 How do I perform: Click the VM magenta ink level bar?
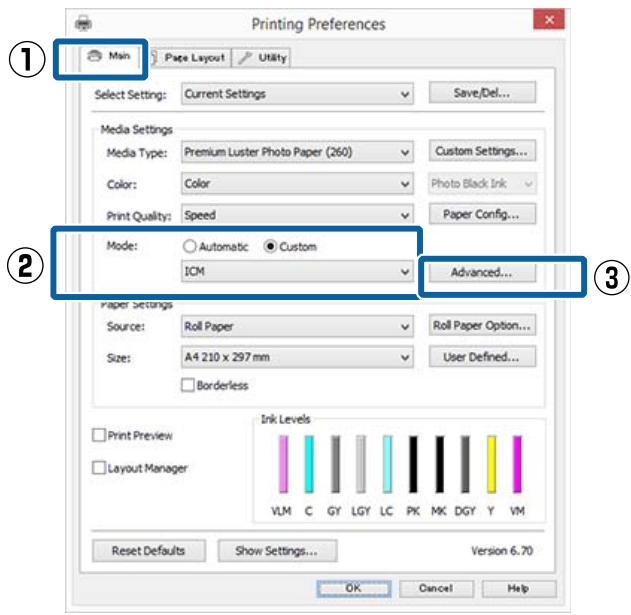coord(517,464)
